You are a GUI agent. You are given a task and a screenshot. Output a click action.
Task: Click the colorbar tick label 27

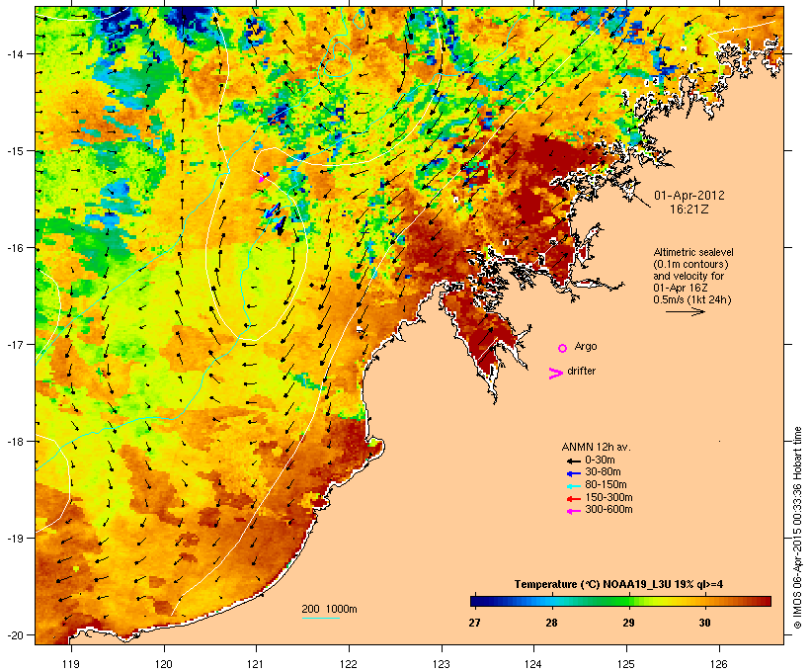click(475, 623)
